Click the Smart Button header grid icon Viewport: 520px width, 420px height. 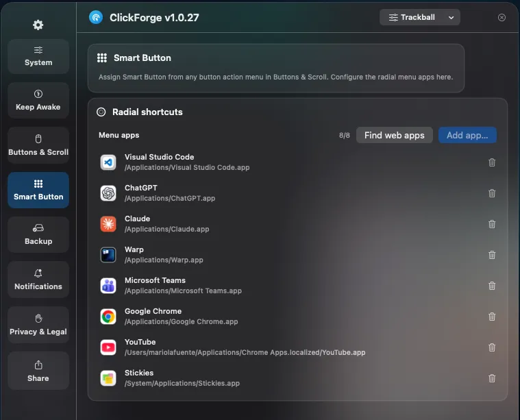(x=102, y=58)
